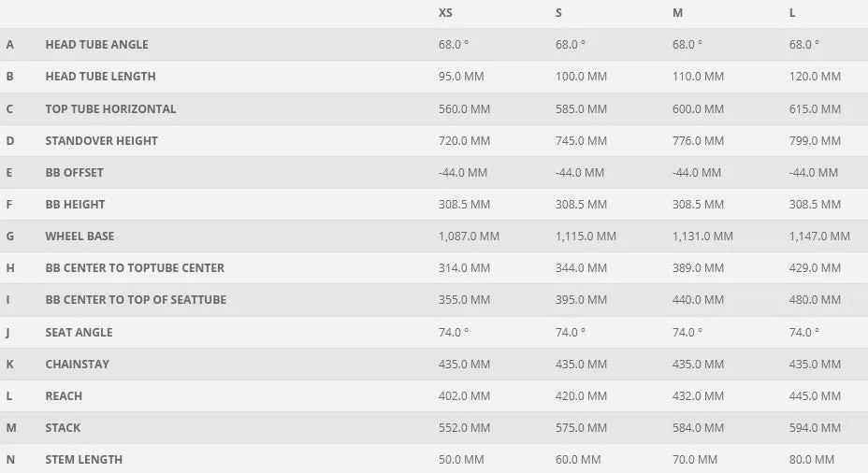Select the XS size column header
The width and height of the screenshot is (868, 473).
pos(445,13)
